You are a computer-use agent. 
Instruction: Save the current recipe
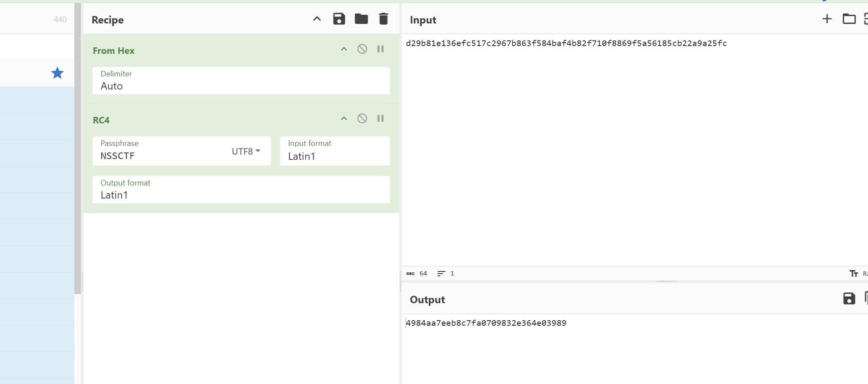pos(339,19)
